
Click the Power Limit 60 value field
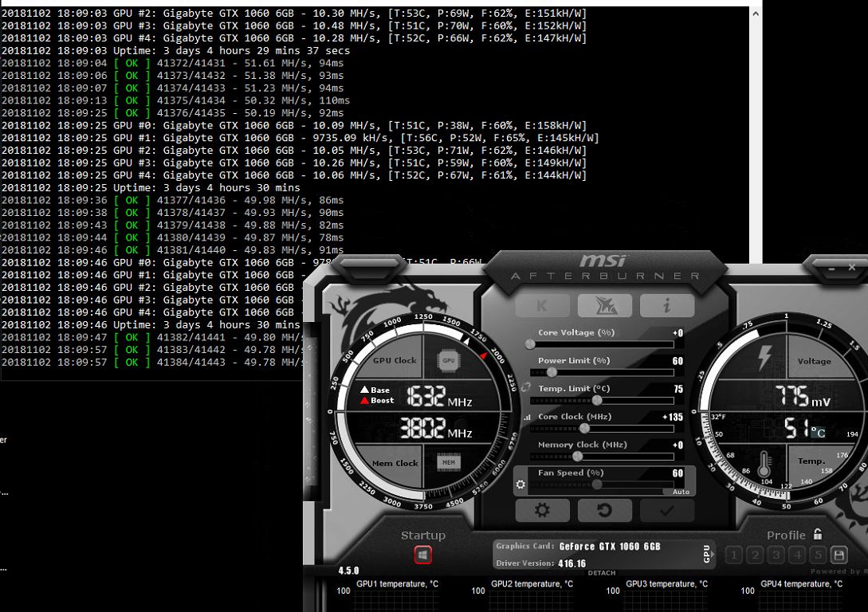click(x=678, y=361)
